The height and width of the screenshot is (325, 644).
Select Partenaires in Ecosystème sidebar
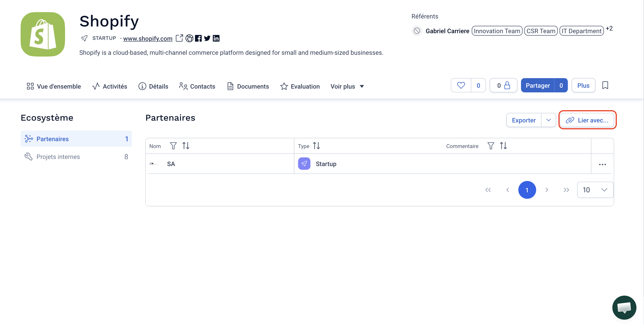pos(76,139)
